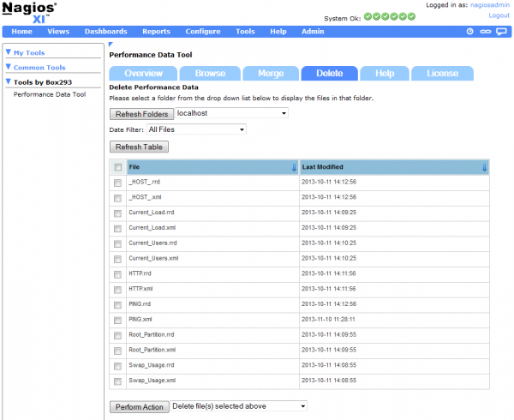Click the Nagios XI logo
Screen dimensions: 514x420
coord(30,12)
